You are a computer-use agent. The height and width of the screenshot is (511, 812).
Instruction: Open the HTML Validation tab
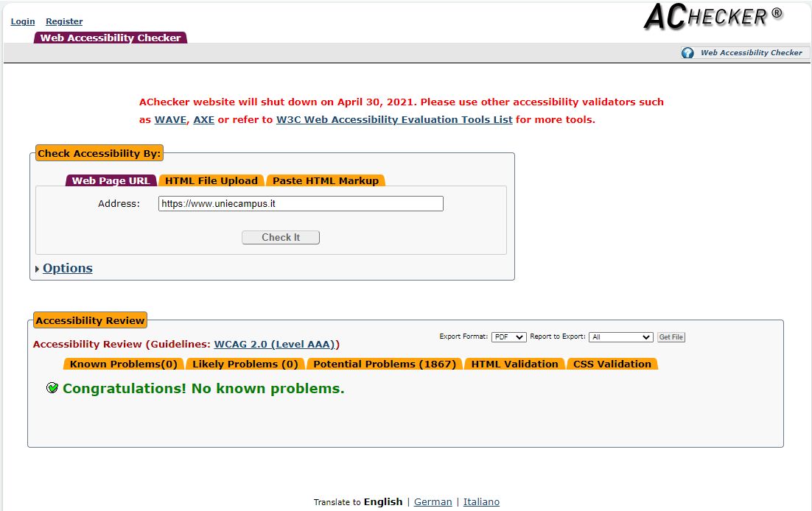pyautogui.click(x=515, y=364)
